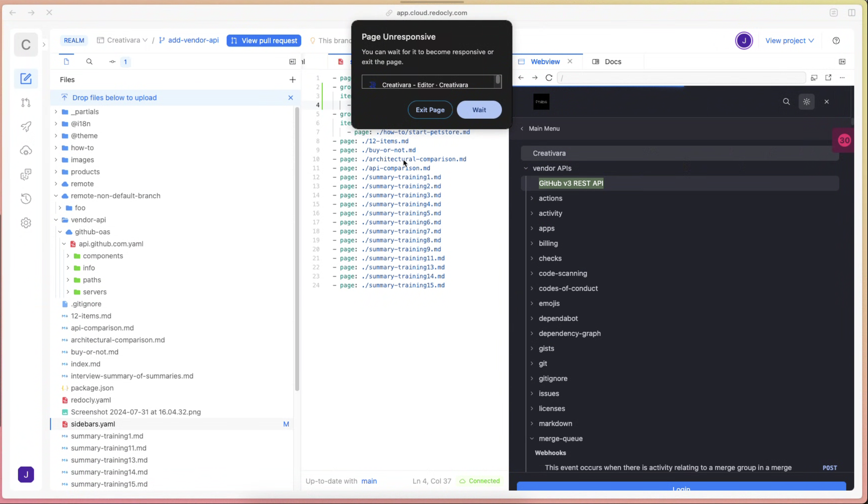Collapse the vendor APIs section in preview
868x504 pixels.
point(526,168)
